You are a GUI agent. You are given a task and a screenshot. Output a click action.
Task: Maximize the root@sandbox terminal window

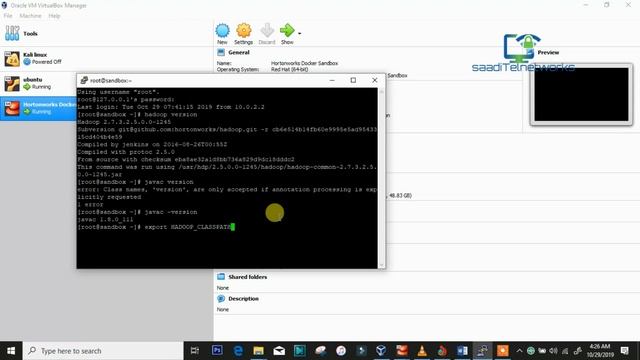[353, 80]
